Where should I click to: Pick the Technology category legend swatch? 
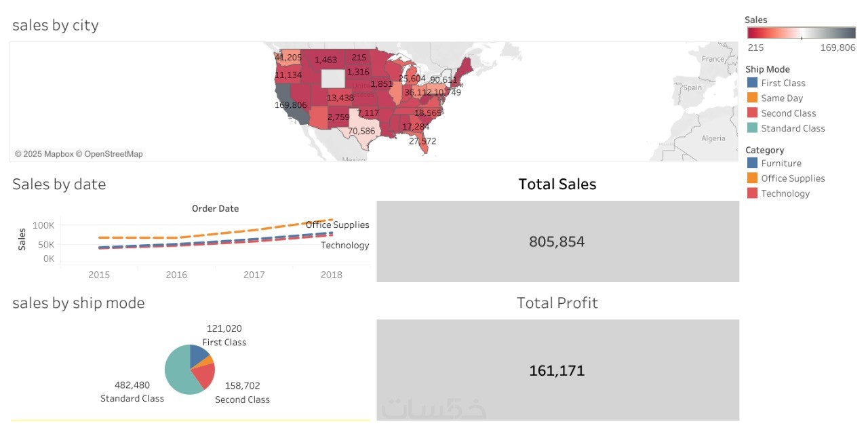[x=752, y=193]
